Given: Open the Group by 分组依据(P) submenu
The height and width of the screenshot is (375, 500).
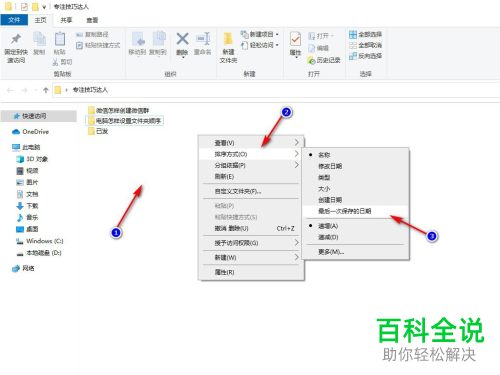Looking at the screenshot, I should [251, 165].
